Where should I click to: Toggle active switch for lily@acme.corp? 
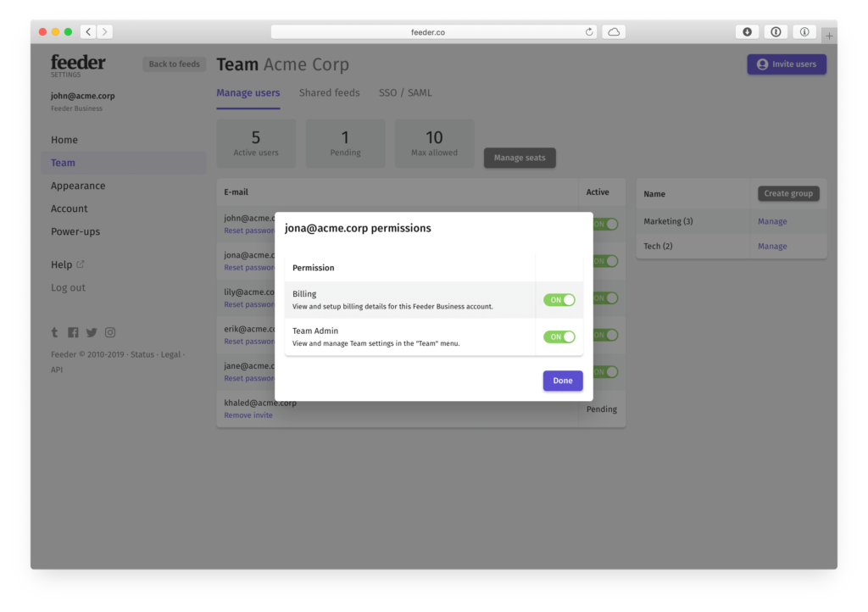[x=605, y=298]
